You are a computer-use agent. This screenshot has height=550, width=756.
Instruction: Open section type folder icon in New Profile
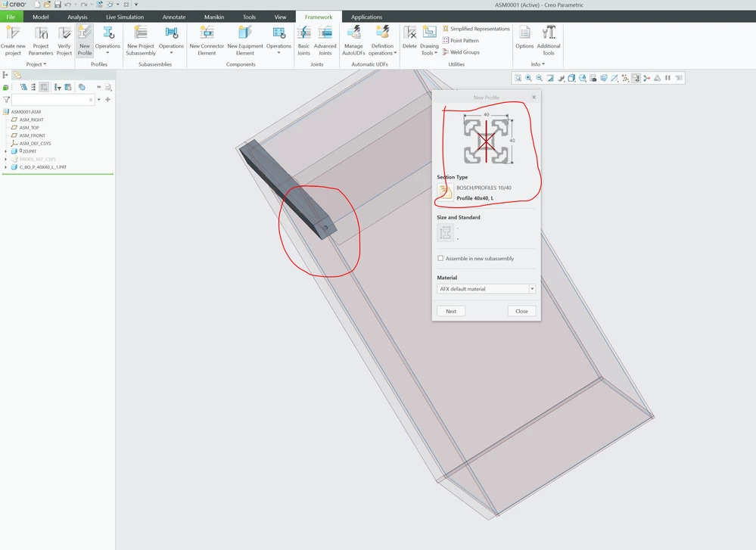click(x=445, y=192)
